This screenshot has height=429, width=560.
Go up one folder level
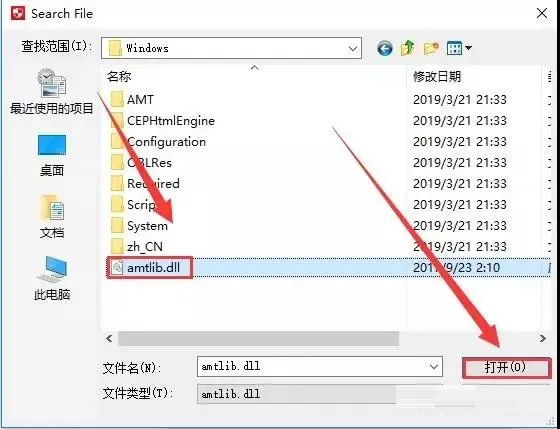[x=408, y=48]
